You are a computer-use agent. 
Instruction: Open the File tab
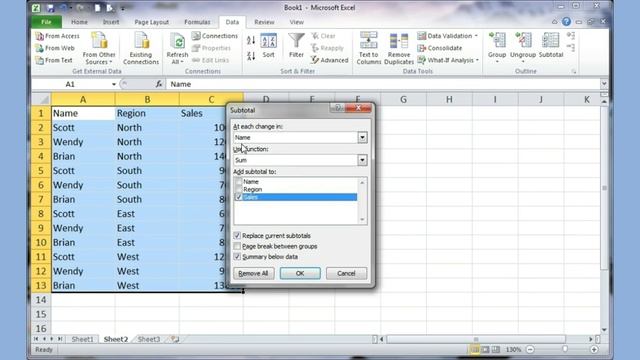47,22
